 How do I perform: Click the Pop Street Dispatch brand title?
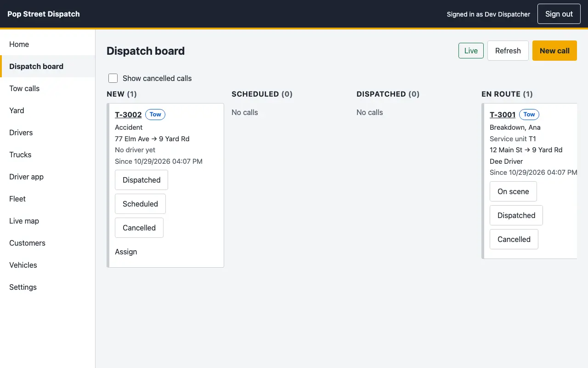click(44, 14)
